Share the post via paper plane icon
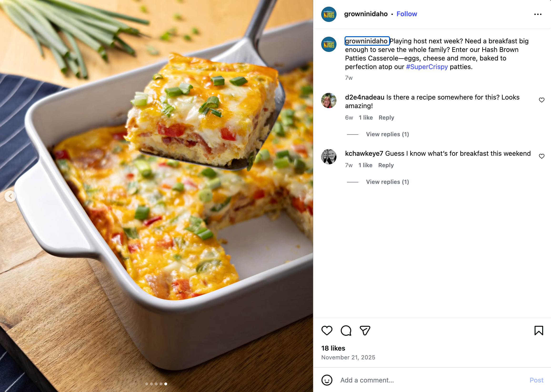The image size is (551, 392). point(365,331)
